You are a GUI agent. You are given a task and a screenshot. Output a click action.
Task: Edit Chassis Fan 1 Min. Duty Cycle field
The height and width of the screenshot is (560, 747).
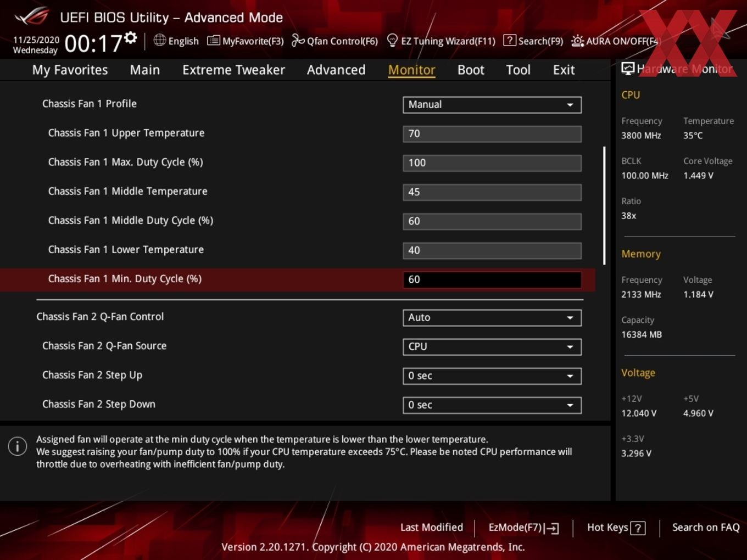click(x=492, y=279)
